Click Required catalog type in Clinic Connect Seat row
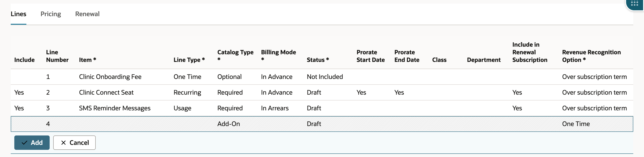The height and width of the screenshot is (157, 644). pyautogui.click(x=230, y=93)
